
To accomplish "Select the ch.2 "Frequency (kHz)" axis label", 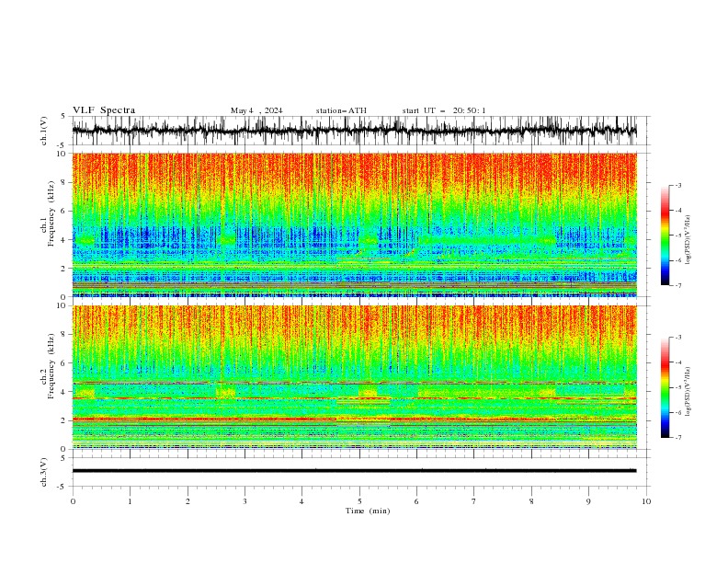I will (51, 365).
